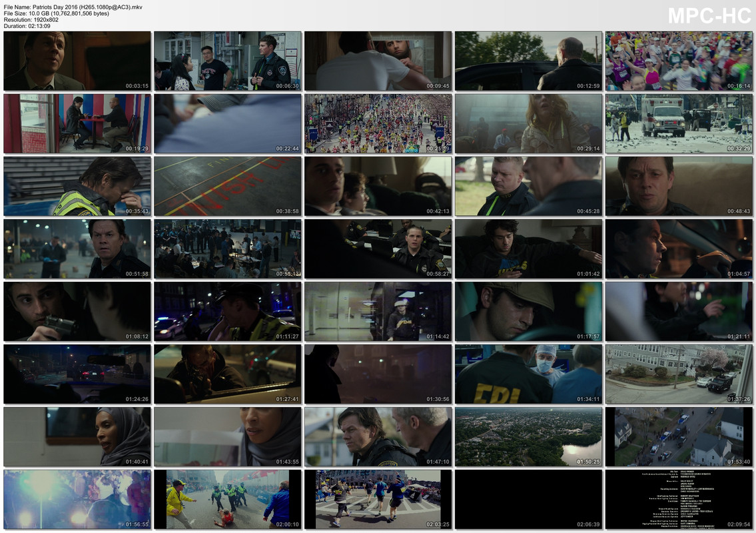Select the warehouse thumbnail at 00:55:13
Viewport: 756px width, 533px height.
(228, 249)
